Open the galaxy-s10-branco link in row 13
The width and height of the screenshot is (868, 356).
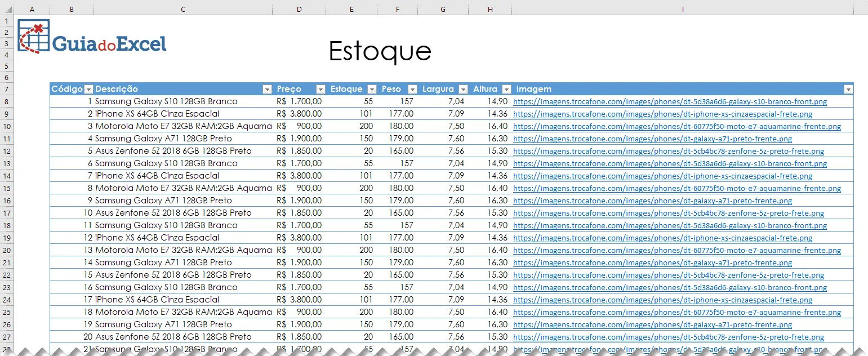click(670, 164)
